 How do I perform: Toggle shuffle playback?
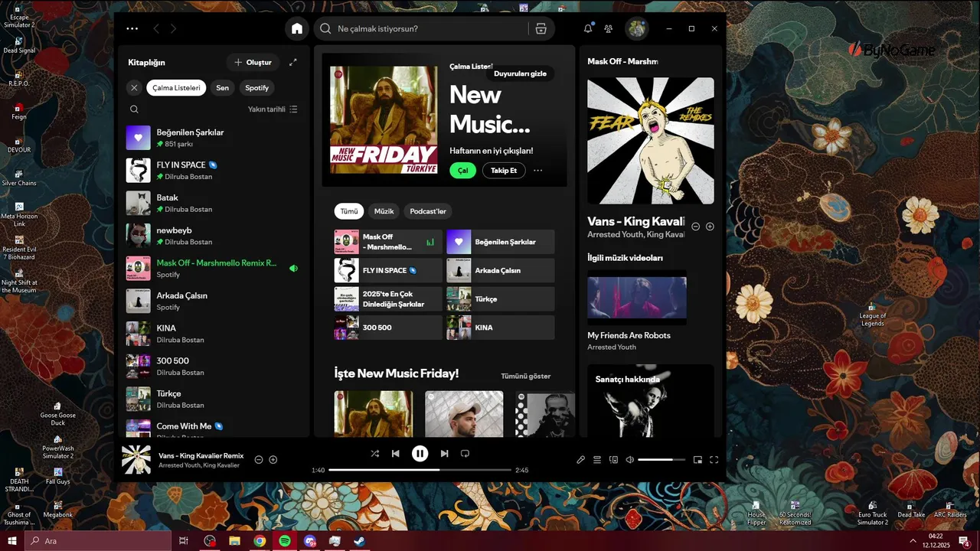tap(374, 454)
